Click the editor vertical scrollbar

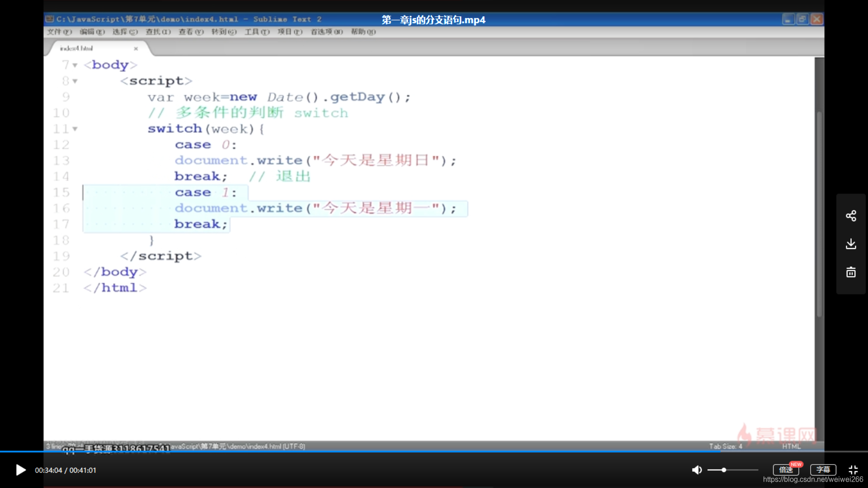tap(819, 215)
